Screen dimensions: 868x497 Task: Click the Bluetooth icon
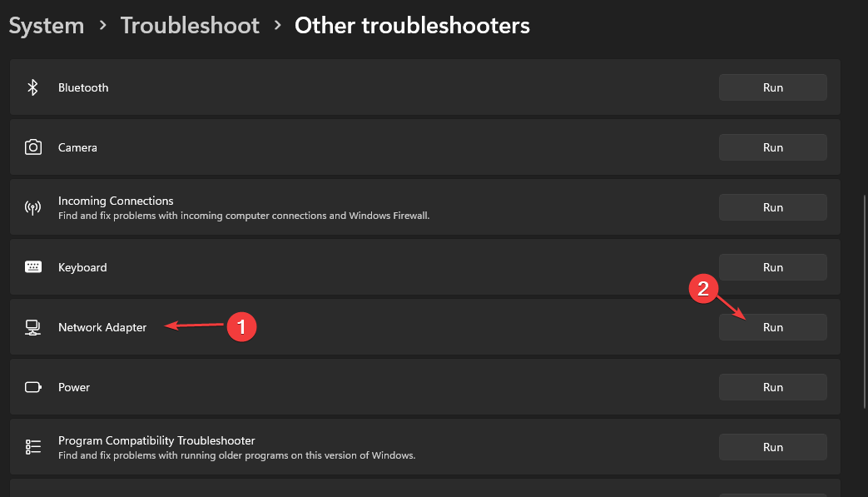pos(33,87)
